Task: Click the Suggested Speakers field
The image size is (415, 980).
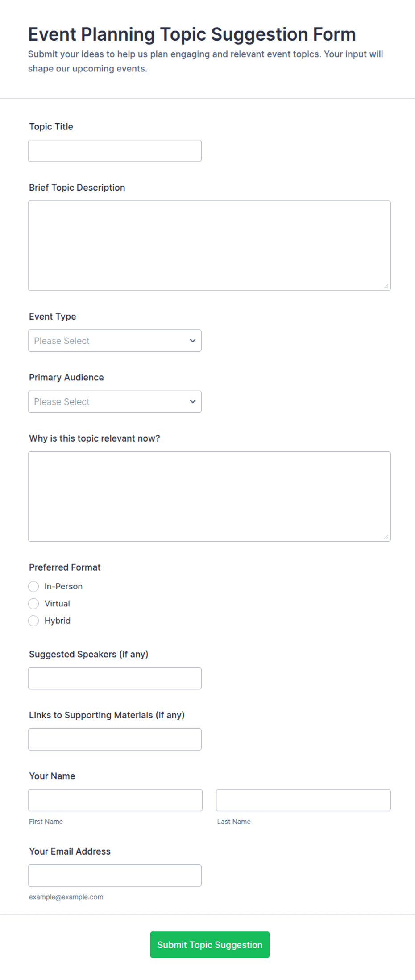Action: click(x=115, y=678)
